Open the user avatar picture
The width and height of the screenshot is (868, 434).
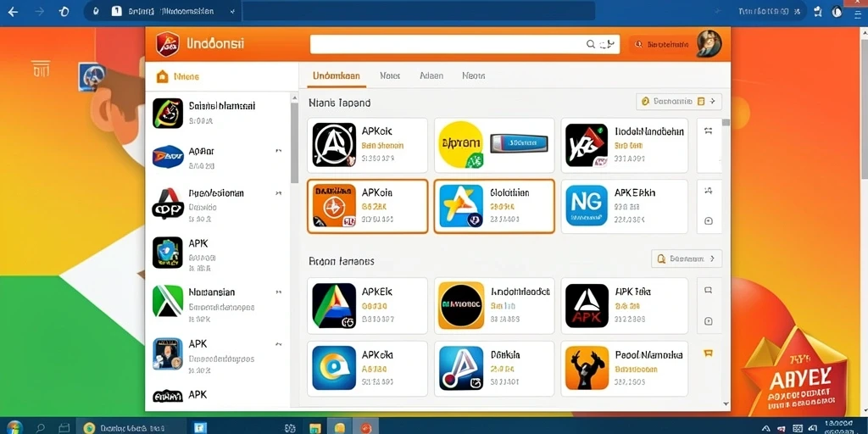(x=709, y=44)
